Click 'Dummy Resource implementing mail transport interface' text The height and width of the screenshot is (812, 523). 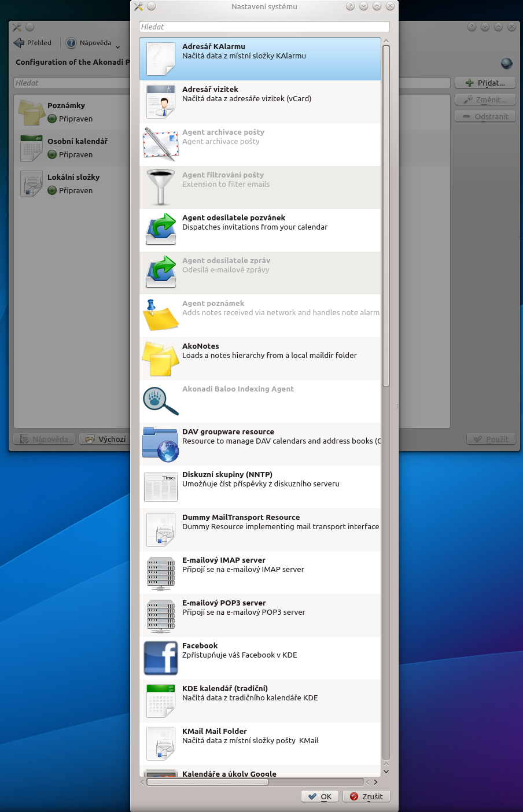[x=281, y=527]
